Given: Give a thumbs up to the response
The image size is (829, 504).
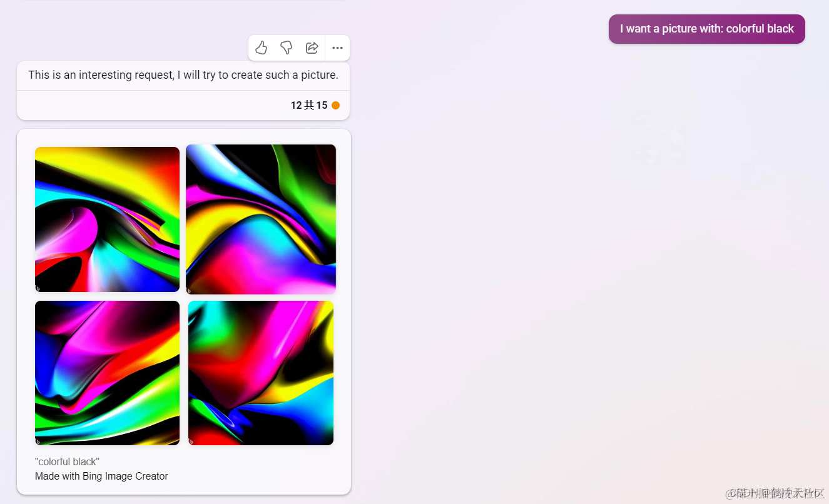Looking at the screenshot, I should tap(261, 48).
